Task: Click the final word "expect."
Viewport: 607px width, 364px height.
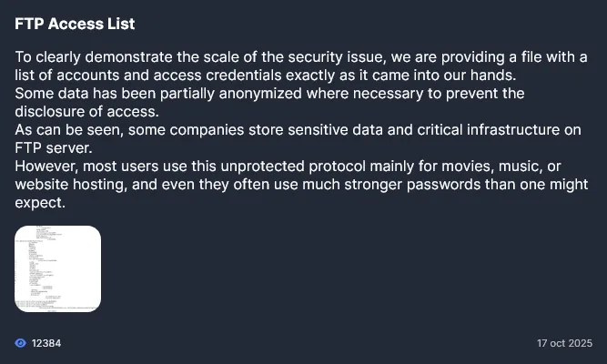Action: coord(39,203)
